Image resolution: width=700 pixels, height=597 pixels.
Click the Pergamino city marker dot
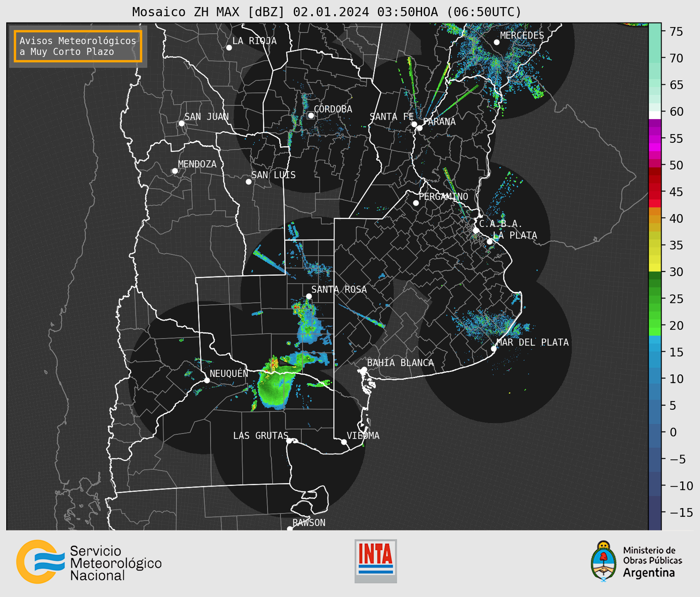(x=416, y=203)
